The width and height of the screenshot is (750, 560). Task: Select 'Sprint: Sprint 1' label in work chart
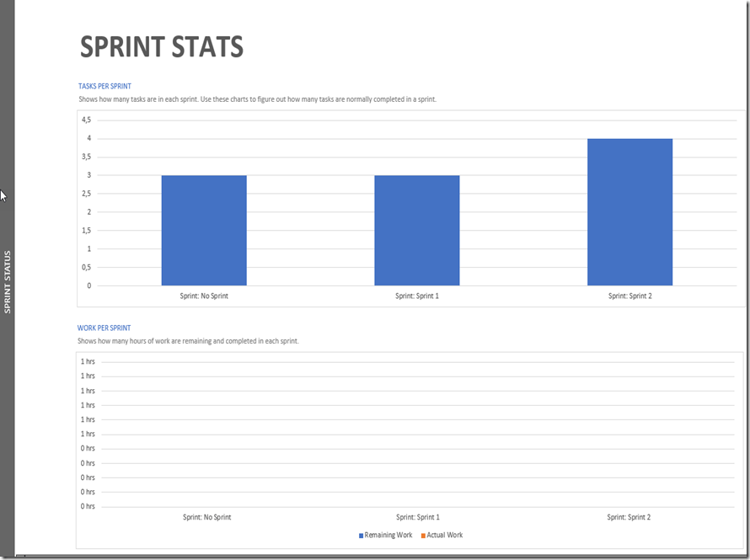[418, 517]
